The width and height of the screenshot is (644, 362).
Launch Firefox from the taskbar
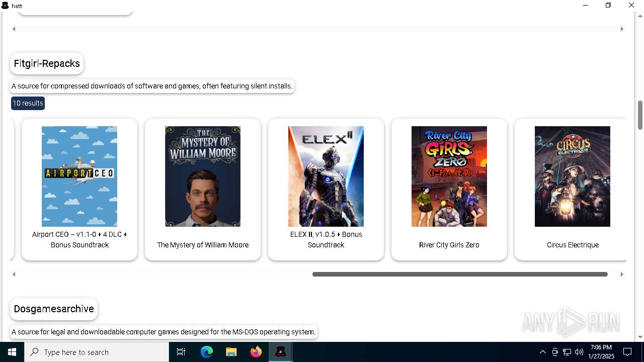click(x=256, y=352)
